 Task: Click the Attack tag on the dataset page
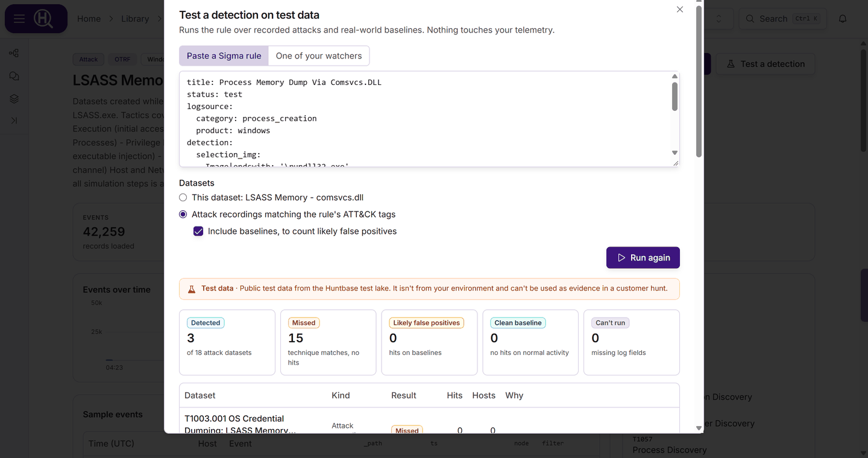[89, 59]
